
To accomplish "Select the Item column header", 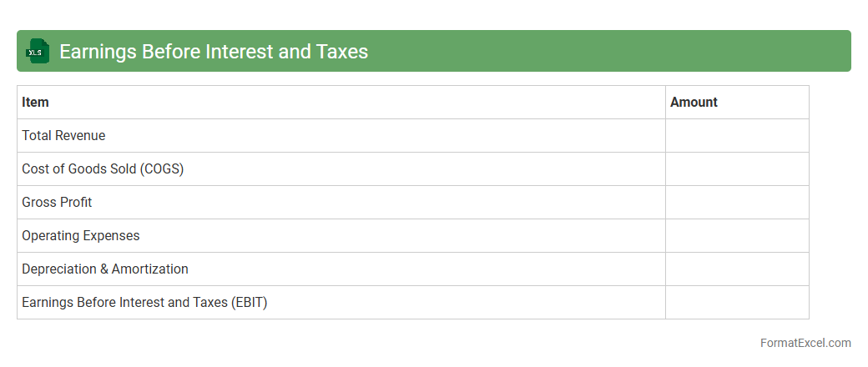I will [35, 102].
